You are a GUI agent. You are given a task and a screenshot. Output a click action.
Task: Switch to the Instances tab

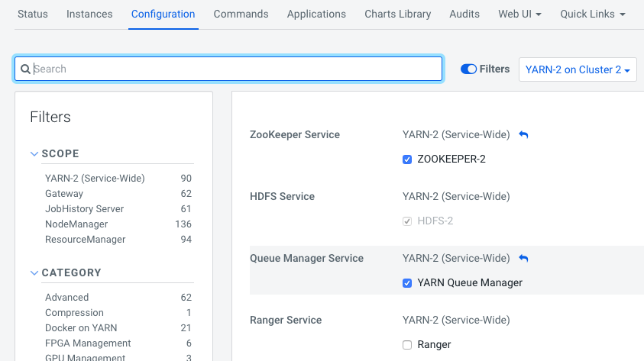pos(89,14)
